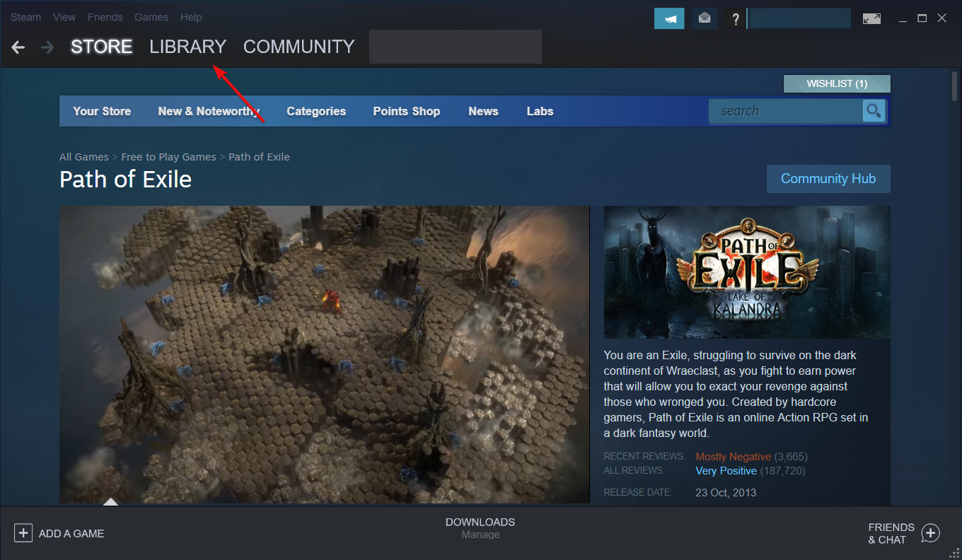Switch to the COMMUNITY tab
The width and height of the screenshot is (962, 560).
point(299,47)
